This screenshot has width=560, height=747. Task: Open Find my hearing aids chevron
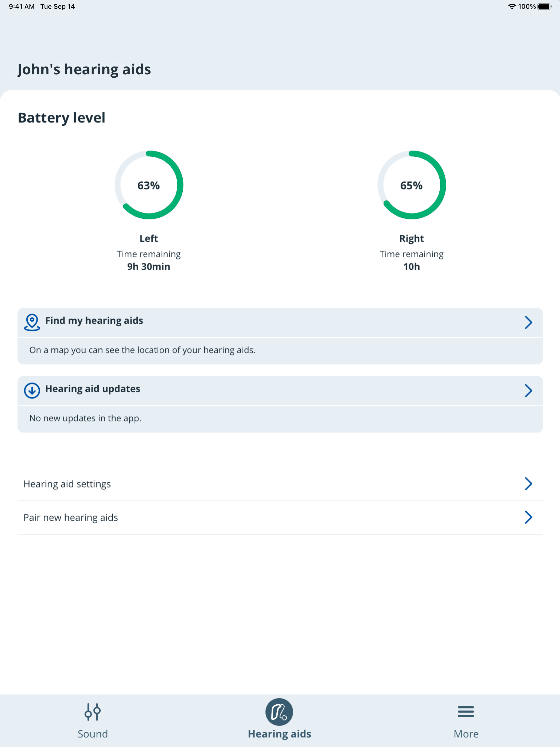pos(529,322)
